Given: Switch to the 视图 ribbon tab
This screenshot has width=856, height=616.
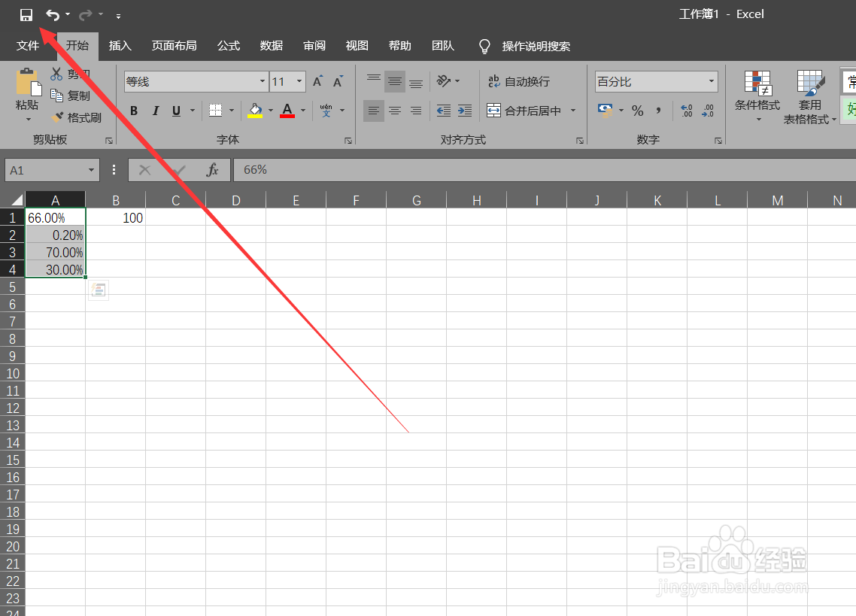Looking at the screenshot, I should coord(357,46).
